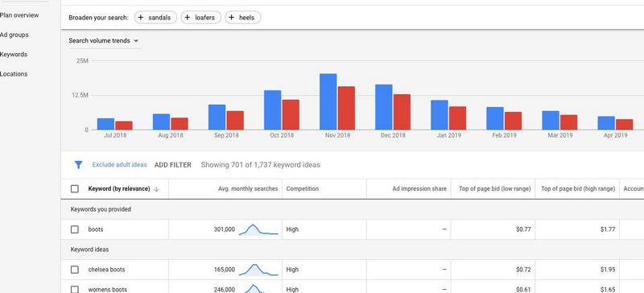Click the chelsea boots trend sparkline
Image resolution: width=644 pixels, height=293 pixels.
click(258, 270)
